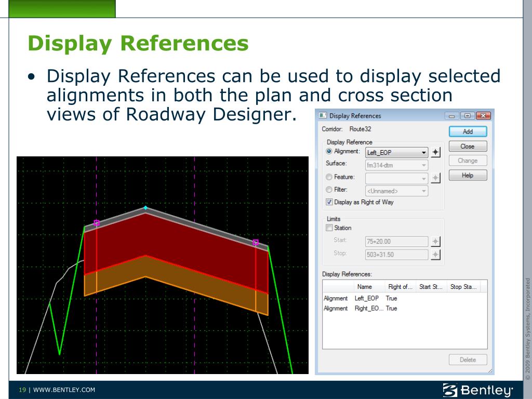Select the Feature radio button

click(x=329, y=177)
